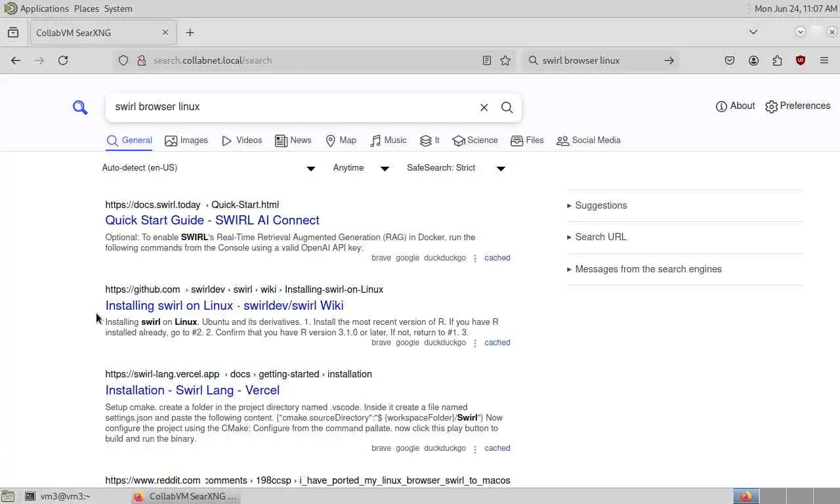
Task: Submit search with the magnifier button
Action: point(507,108)
